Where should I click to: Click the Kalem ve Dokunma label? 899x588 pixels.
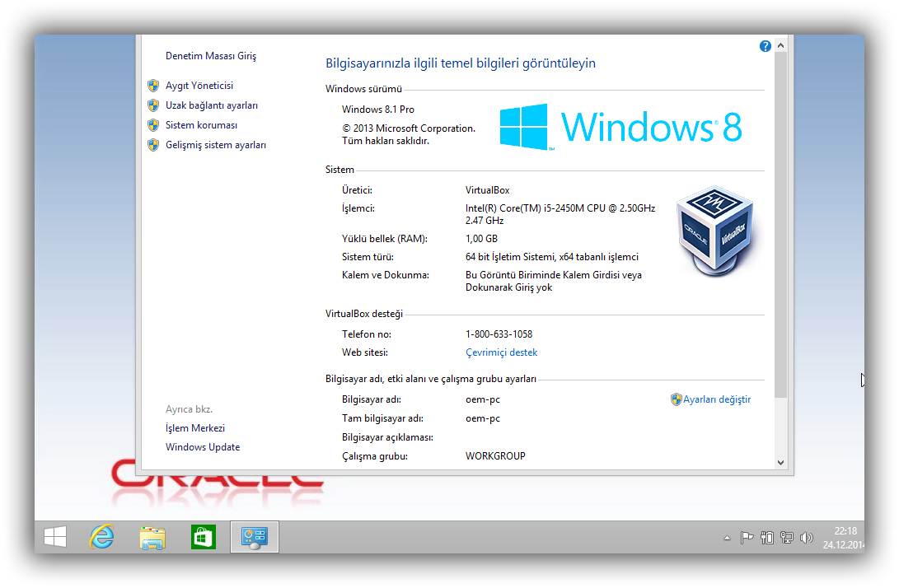(x=386, y=275)
